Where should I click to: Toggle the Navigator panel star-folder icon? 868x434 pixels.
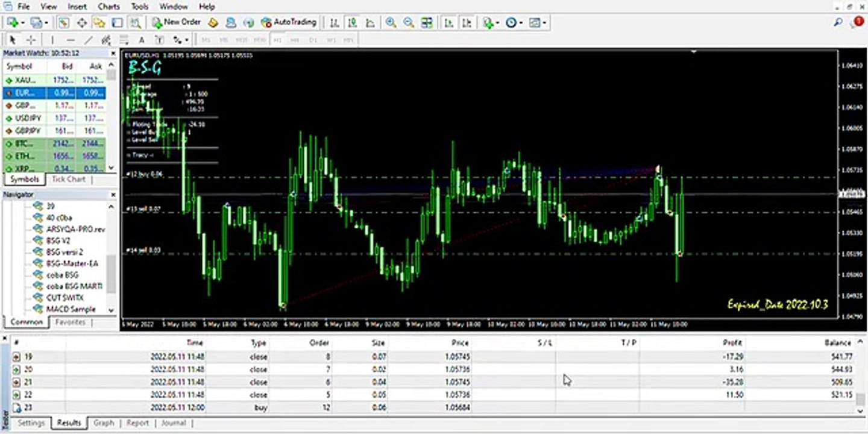point(99,22)
